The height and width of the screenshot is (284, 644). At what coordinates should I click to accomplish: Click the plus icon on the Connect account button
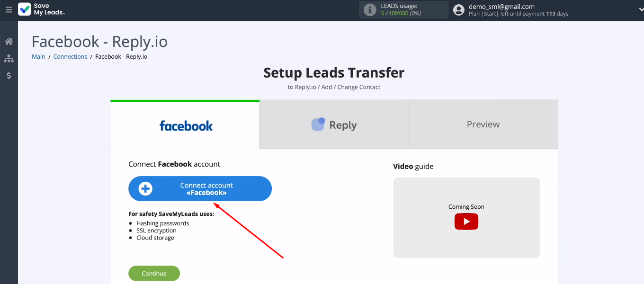tap(145, 189)
